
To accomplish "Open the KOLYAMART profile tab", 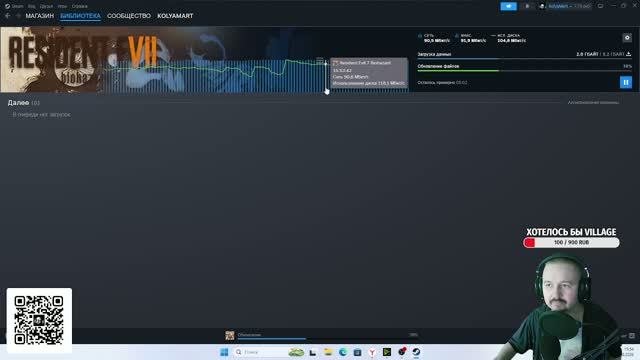I will 175,16.
